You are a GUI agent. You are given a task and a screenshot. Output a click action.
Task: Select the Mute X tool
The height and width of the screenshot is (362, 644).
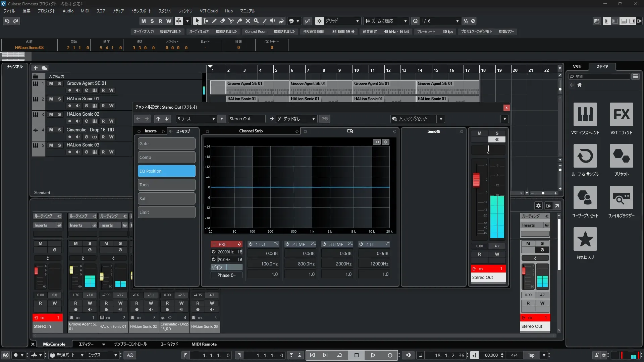248,21
